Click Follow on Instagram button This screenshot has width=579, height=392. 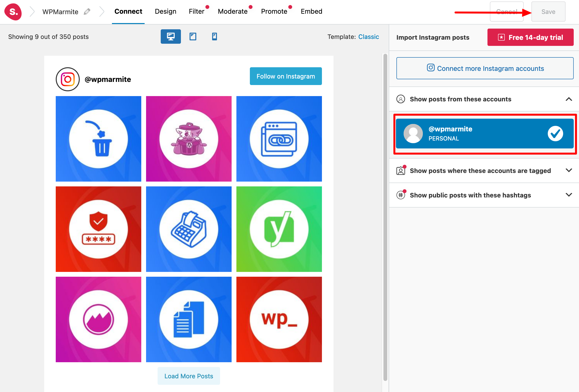point(286,76)
